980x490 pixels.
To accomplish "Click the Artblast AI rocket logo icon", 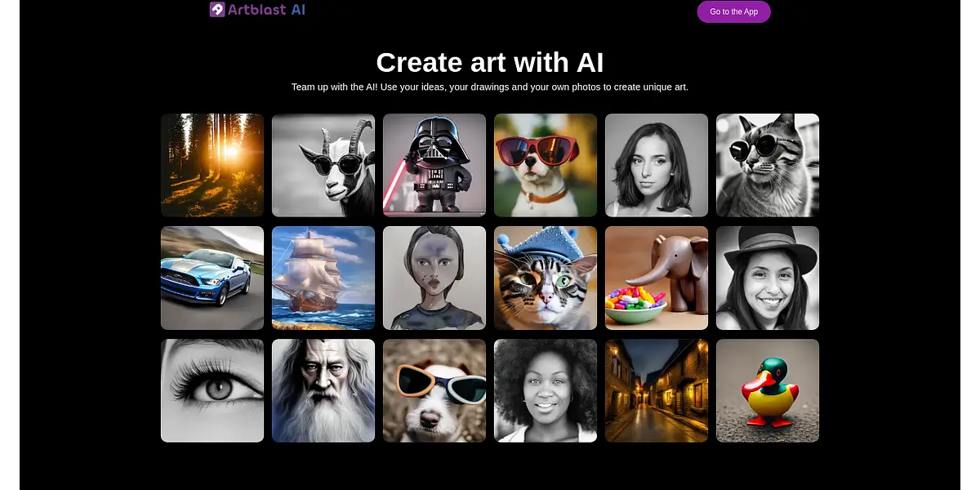I will click(217, 10).
